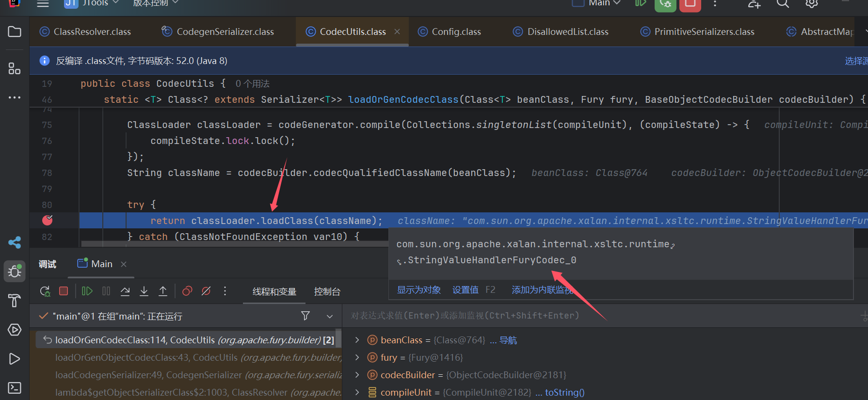Image resolution: width=868 pixels, height=400 pixels.
Task: Open the Debug tool window bug icon
Action: click(x=15, y=271)
